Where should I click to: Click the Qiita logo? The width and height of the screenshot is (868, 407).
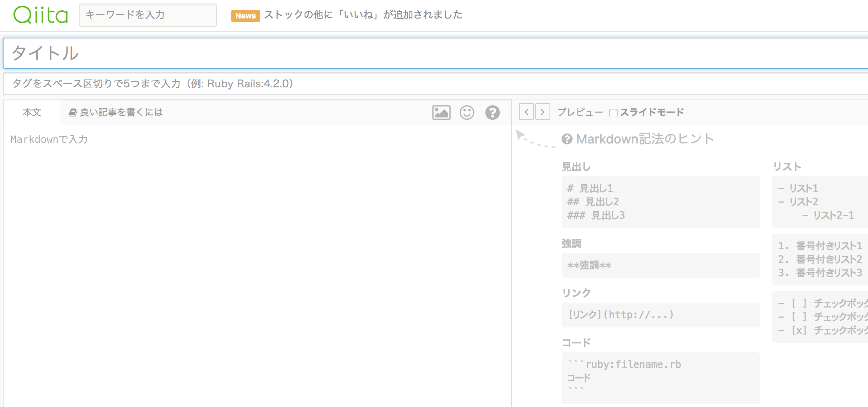(x=41, y=15)
